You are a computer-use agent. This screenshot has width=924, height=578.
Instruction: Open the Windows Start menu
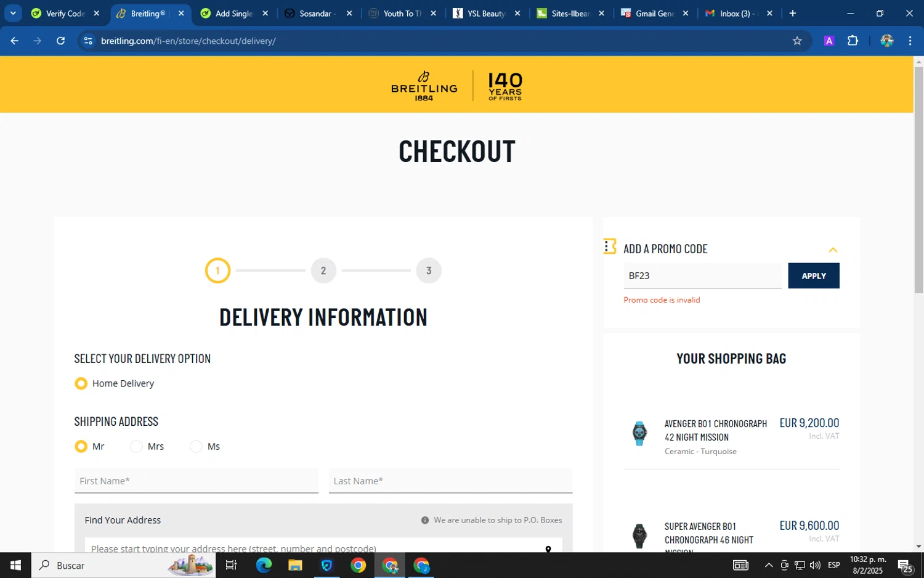[x=15, y=565]
